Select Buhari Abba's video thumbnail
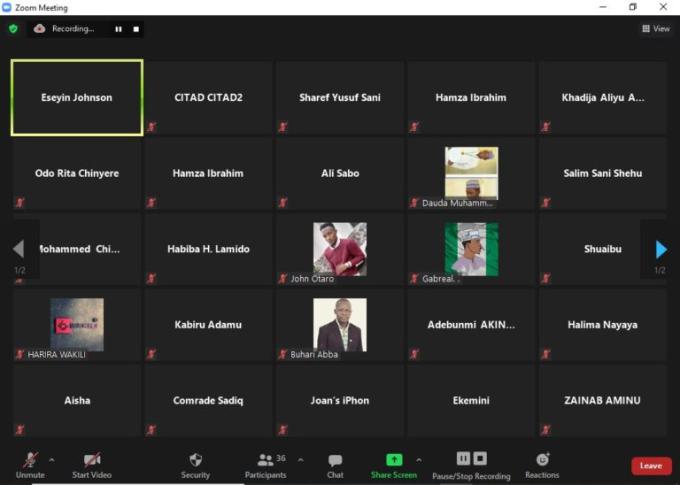This screenshot has height=485, width=680. pyautogui.click(x=339, y=324)
